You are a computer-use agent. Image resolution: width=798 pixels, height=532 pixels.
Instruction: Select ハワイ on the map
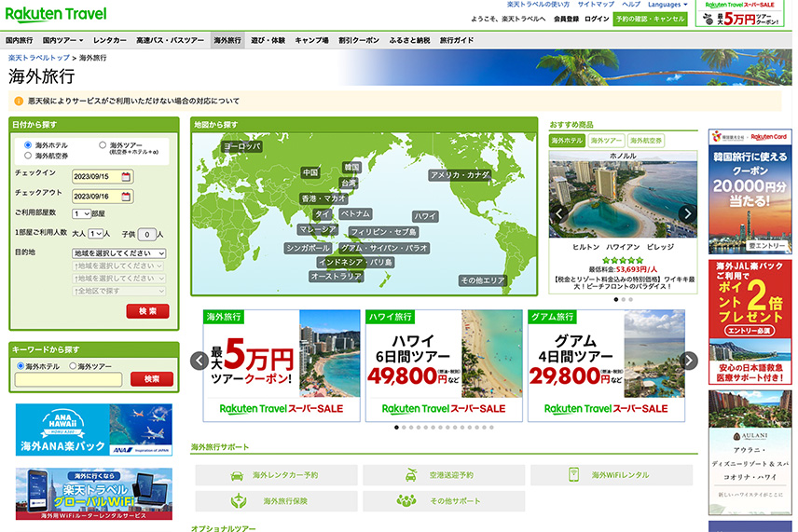point(425,216)
